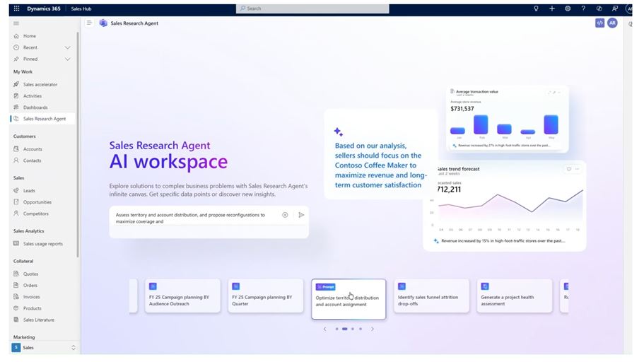Click the Home icon in sidebar
644x362 pixels.
16,36
